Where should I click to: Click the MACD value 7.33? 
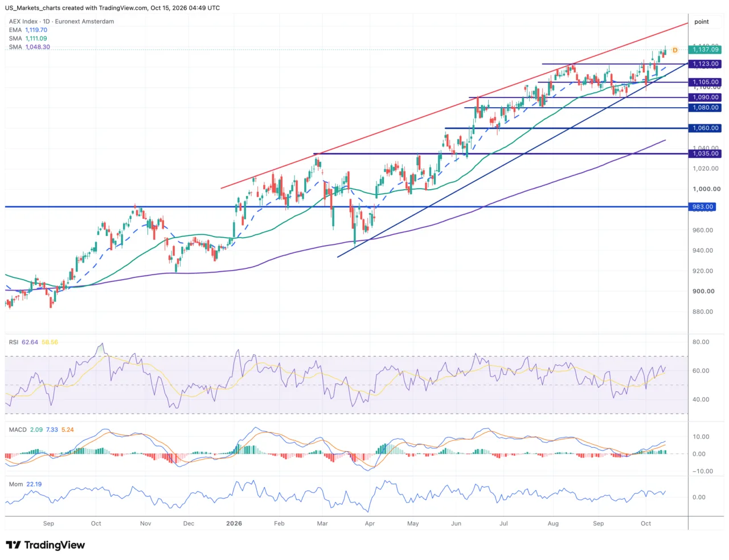click(52, 430)
